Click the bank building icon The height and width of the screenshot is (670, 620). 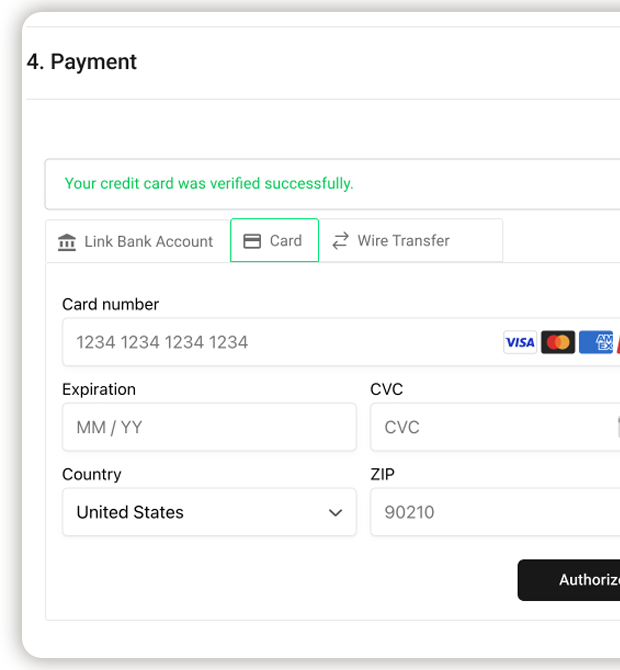coord(67,242)
